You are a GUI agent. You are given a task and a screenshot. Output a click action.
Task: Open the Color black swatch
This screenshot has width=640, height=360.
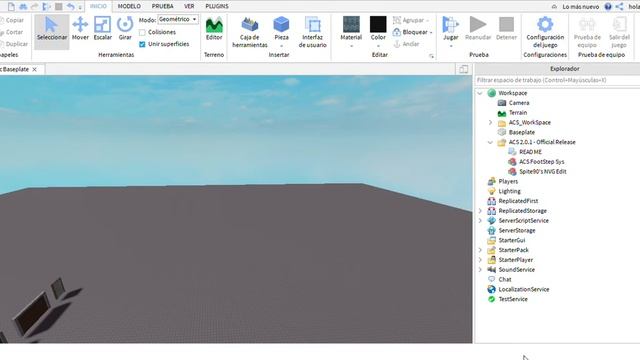click(x=378, y=24)
